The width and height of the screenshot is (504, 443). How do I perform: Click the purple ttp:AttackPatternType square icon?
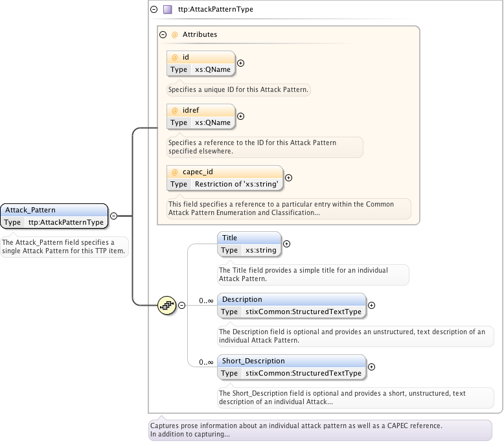pyautogui.click(x=168, y=10)
